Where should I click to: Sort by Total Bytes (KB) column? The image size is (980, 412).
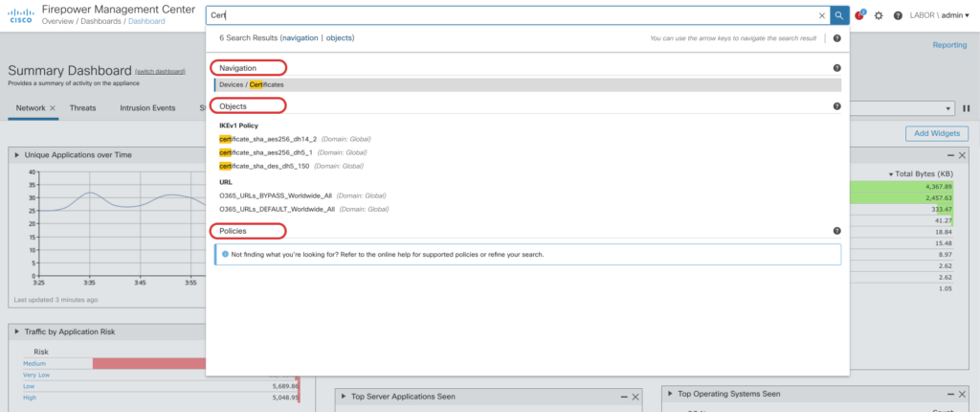(x=920, y=173)
